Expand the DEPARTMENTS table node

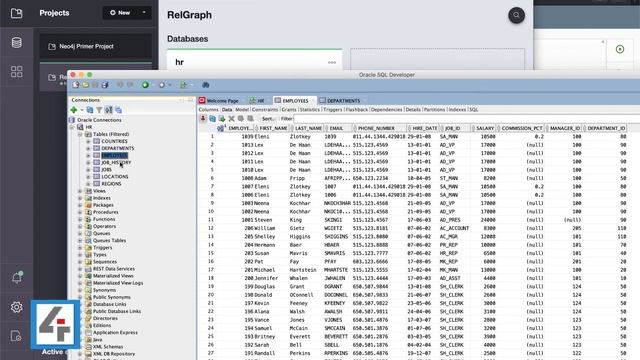(x=88, y=148)
